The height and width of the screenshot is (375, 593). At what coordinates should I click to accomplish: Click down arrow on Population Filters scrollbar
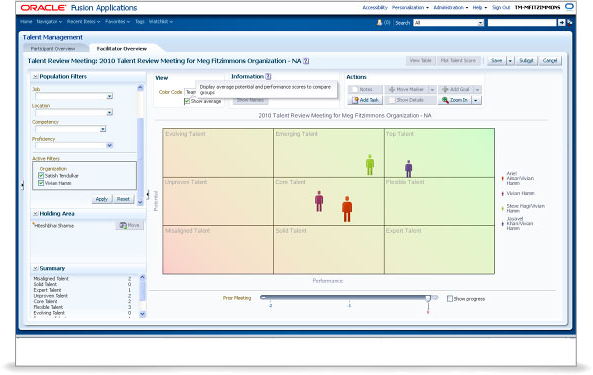click(140, 203)
